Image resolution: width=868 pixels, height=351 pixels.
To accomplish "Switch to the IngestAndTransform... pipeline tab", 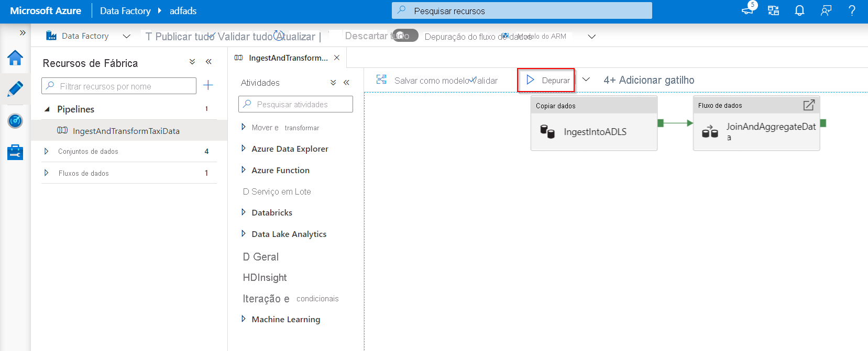I will point(288,58).
